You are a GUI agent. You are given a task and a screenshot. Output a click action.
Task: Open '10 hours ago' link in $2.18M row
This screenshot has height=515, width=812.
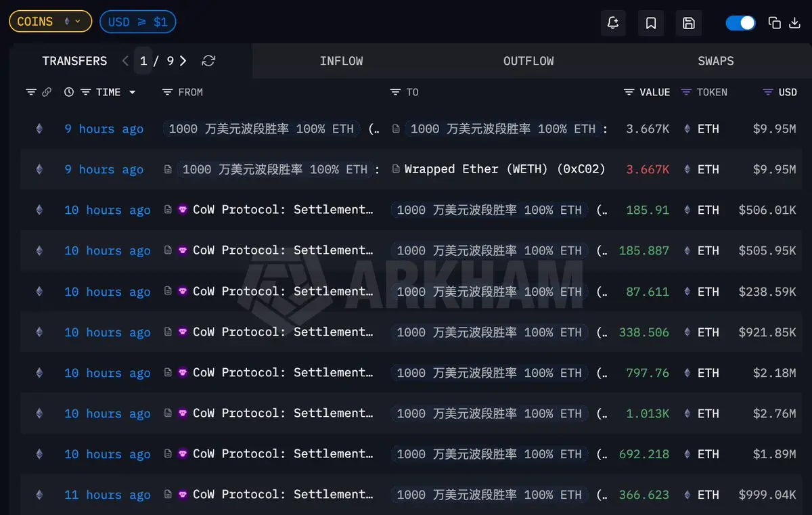(x=107, y=373)
